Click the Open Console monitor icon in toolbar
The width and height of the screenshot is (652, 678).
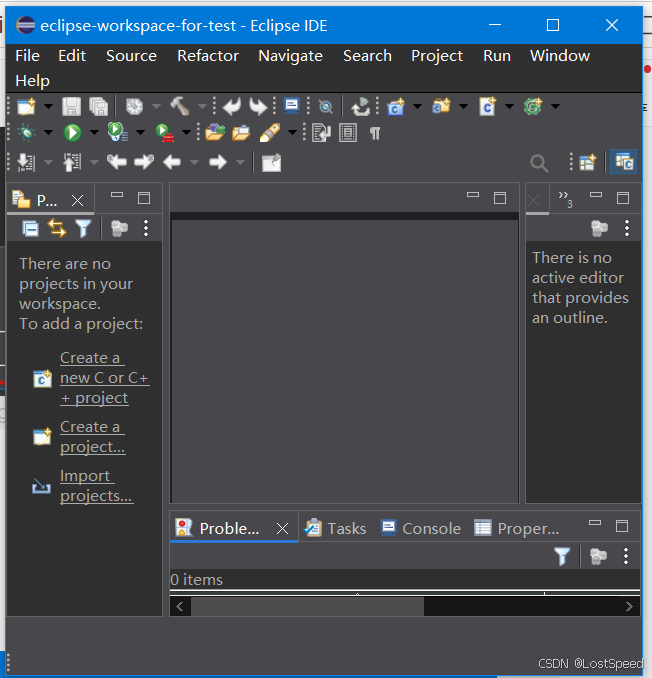tap(291, 106)
